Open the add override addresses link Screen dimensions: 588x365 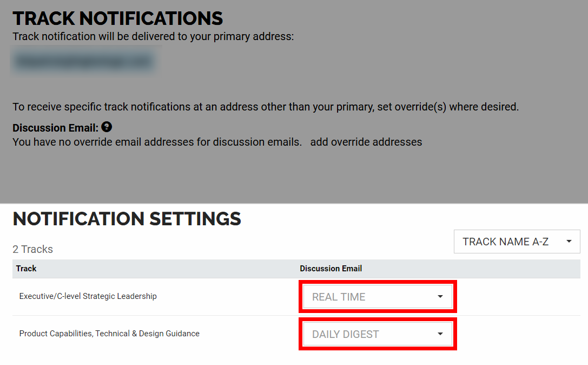366,142
